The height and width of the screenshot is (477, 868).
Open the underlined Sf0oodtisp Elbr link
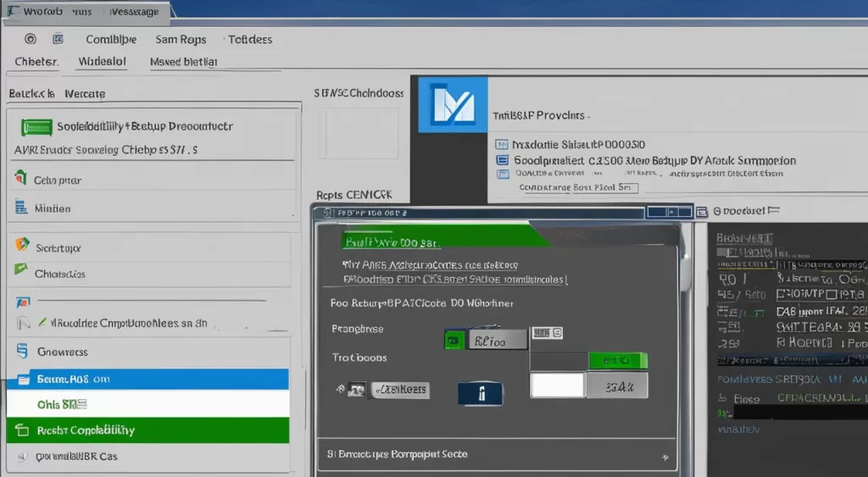454,280
